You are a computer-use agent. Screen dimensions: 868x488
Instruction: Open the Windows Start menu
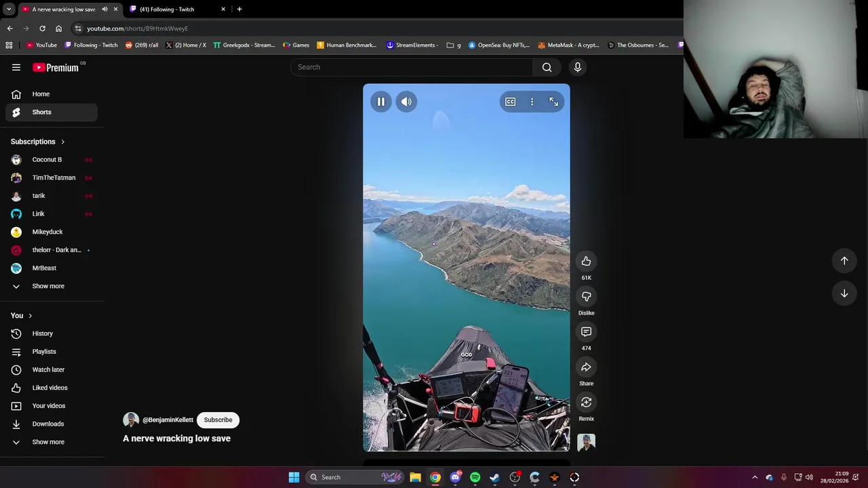(294, 477)
